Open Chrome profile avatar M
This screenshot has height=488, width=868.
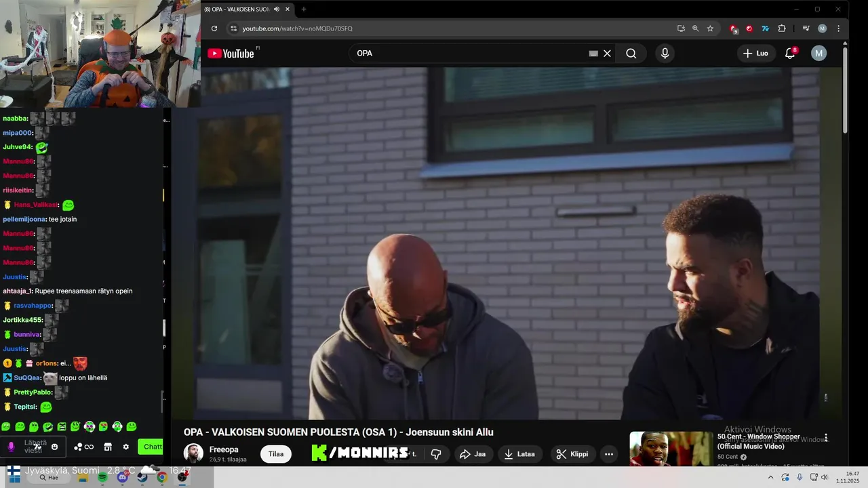(x=822, y=28)
